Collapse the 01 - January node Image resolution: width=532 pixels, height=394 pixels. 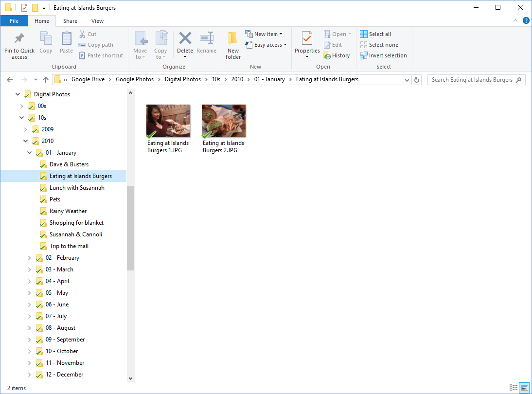click(x=30, y=153)
